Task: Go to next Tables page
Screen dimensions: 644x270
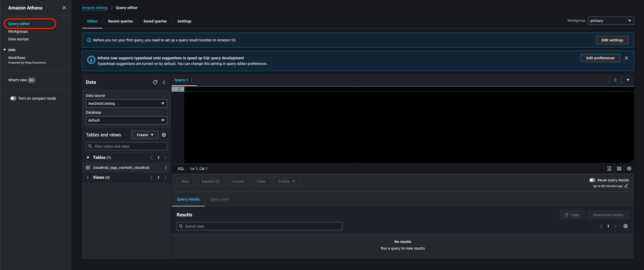Action: 165,158
